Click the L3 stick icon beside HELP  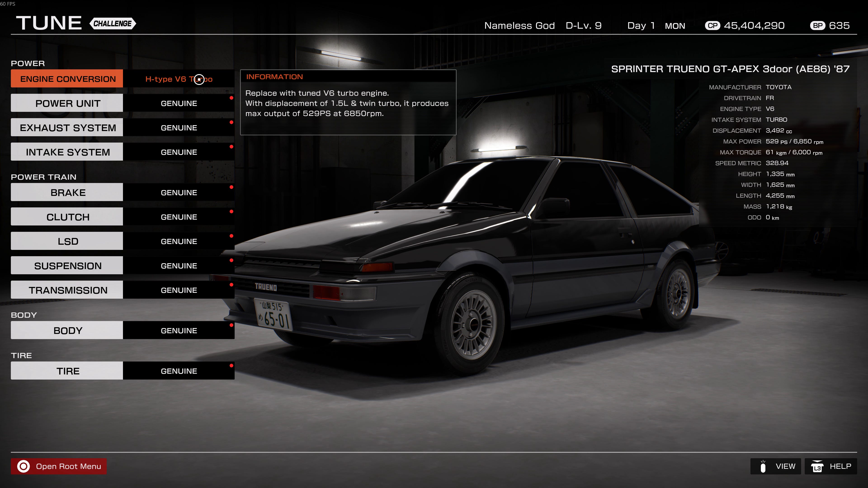pyautogui.click(x=817, y=467)
